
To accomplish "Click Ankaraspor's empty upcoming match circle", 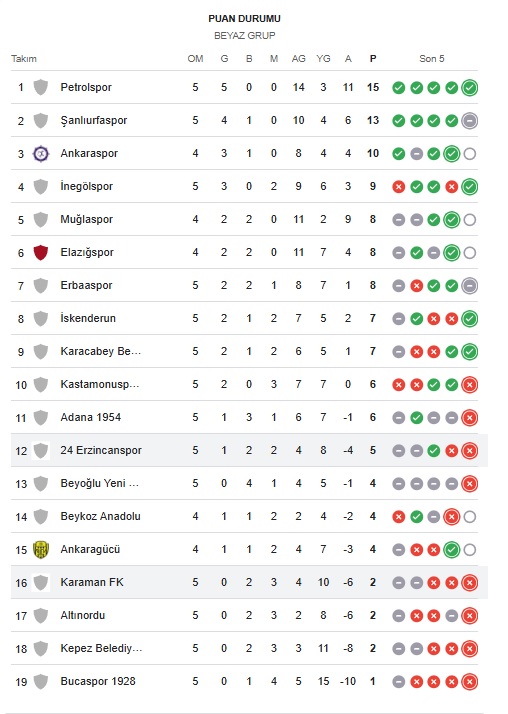I will click(469, 154).
